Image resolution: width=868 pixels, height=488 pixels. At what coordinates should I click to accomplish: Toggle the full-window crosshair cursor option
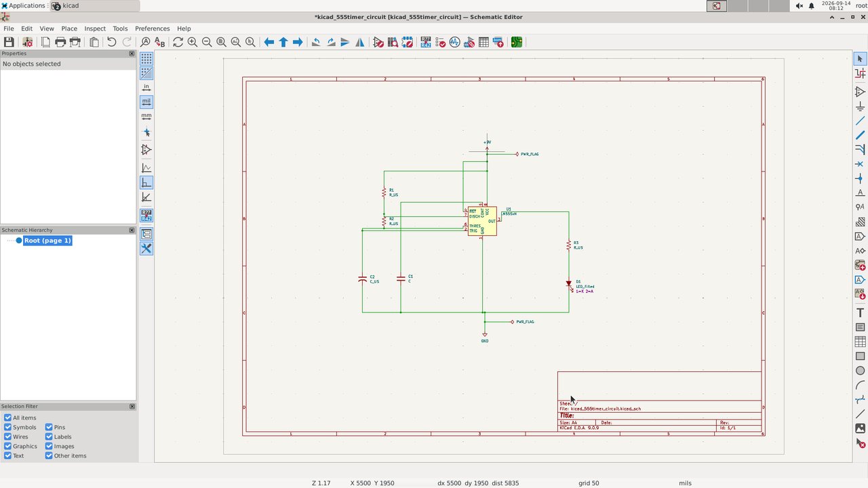(146, 133)
